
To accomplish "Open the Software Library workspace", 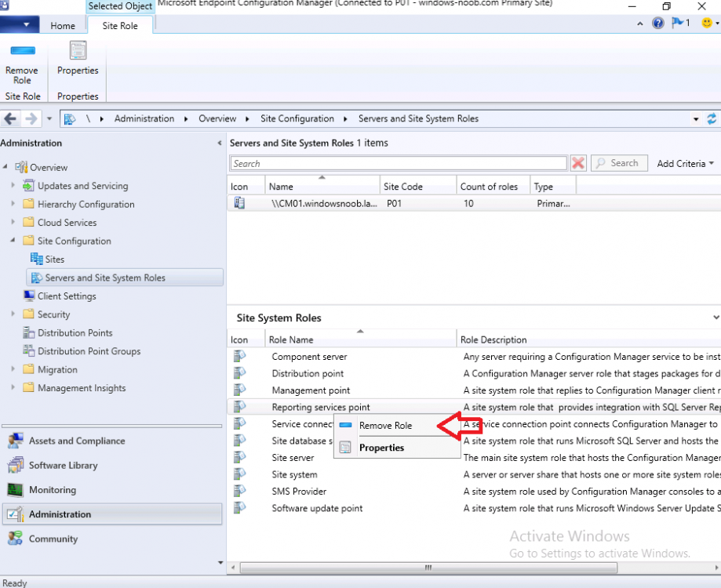I will [63, 466].
